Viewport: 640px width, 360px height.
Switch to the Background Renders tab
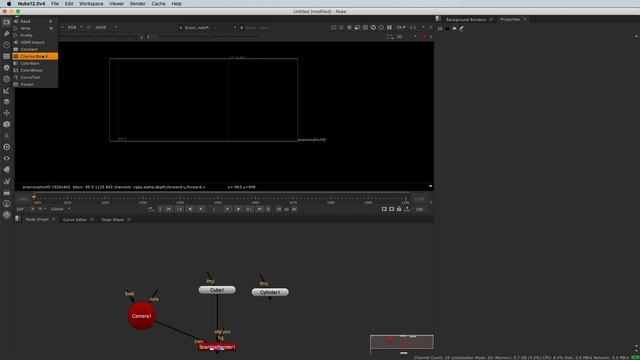[x=466, y=20]
